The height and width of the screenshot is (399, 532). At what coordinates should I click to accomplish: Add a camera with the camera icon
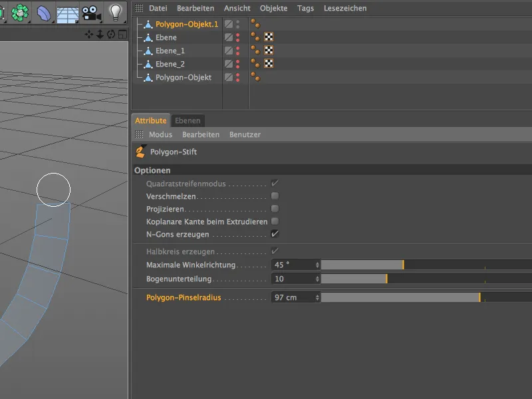click(x=90, y=12)
